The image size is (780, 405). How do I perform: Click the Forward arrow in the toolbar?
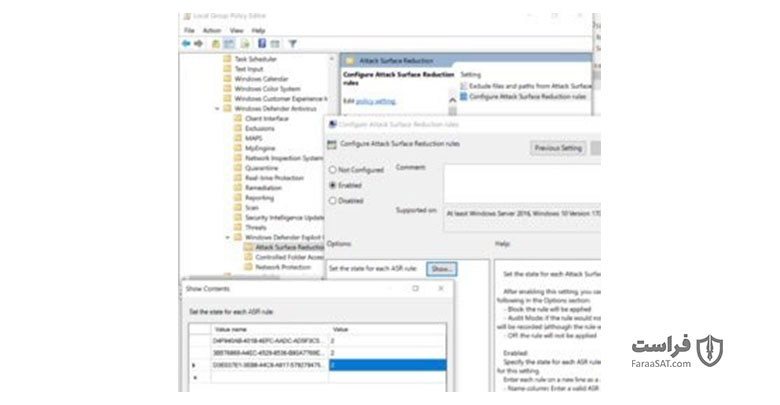tap(198, 44)
